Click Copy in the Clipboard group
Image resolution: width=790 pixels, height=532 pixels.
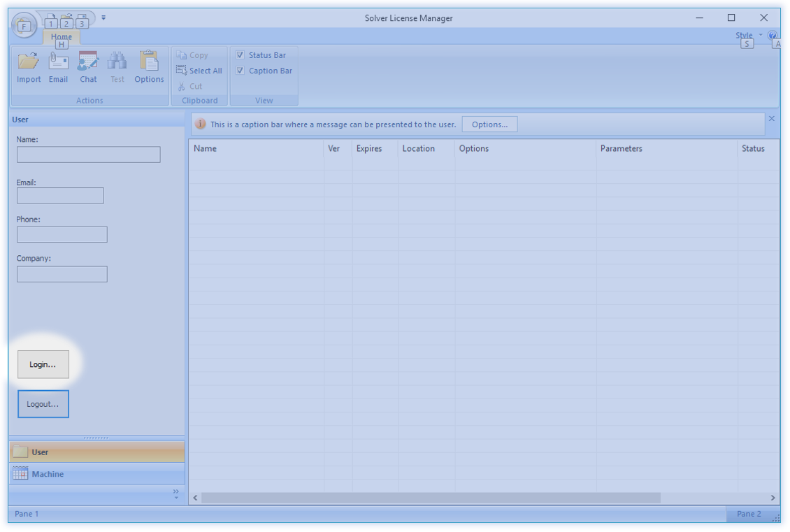pos(192,55)
